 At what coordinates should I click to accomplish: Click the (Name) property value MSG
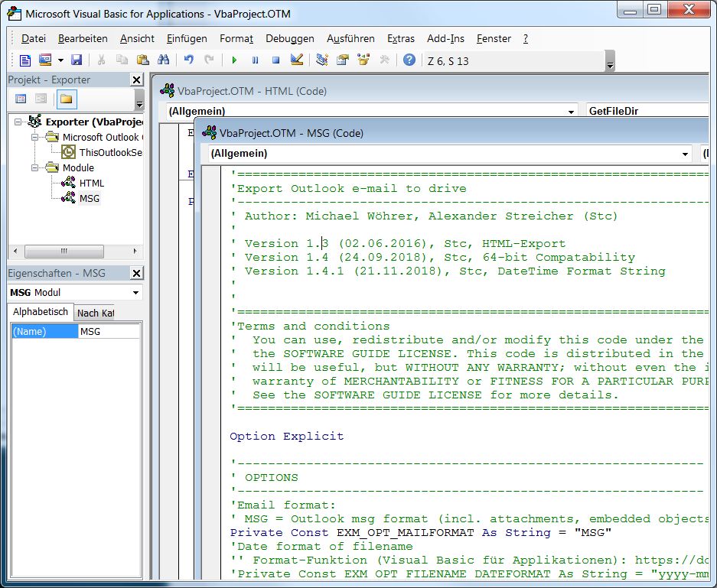point(107,331)
